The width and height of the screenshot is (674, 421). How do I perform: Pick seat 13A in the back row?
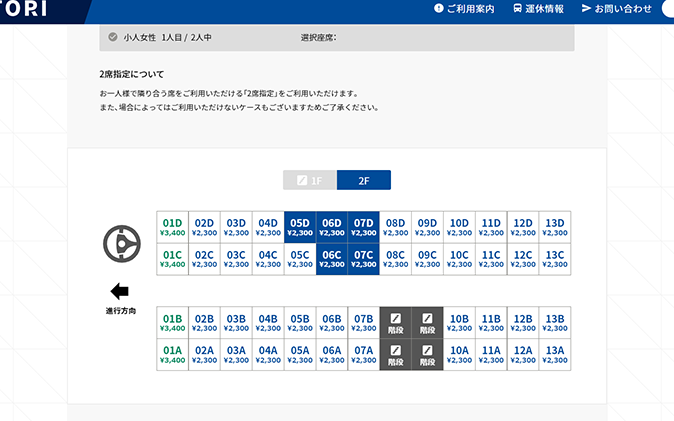tap(554, 354)
